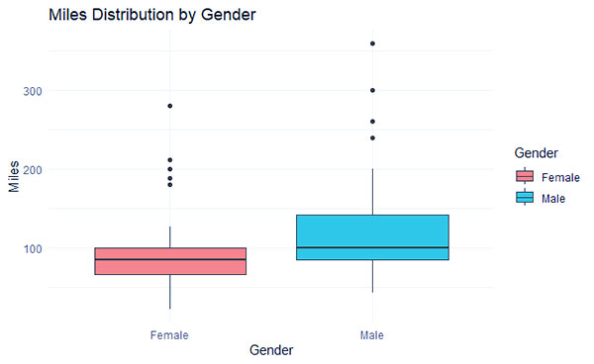The height and width of the screenshot is (364, 594).
Task: Select the highest Female outlier point
Action: pos(170,106)
